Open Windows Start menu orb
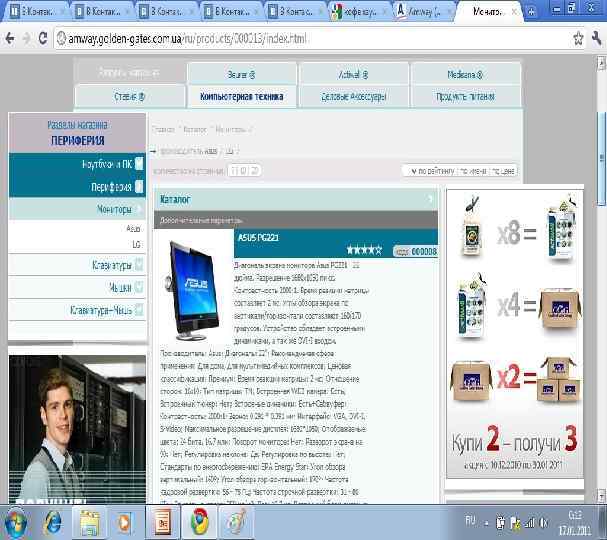 (14, 522)
